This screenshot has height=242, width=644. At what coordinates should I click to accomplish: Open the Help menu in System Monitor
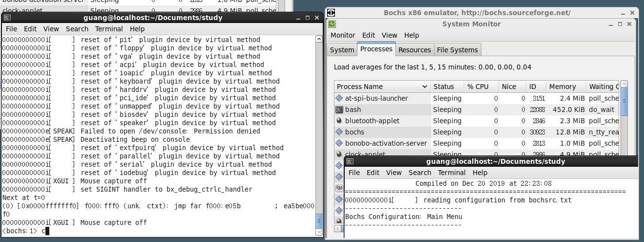tap(412, 35)
